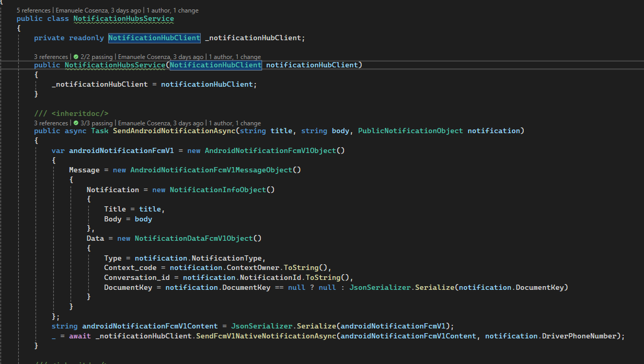Click NotificationDataFcmV1Object type name
The width and height of the screenshot is (644, 364).
[194, 238]
